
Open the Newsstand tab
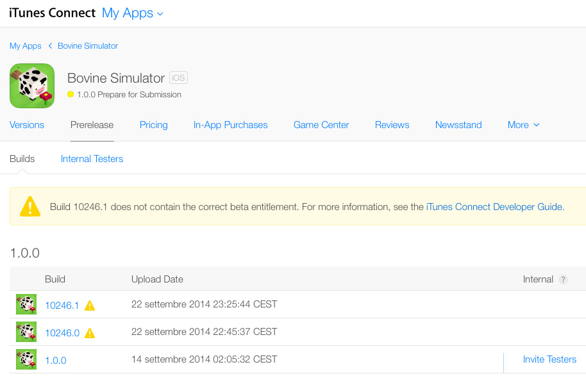[458, 125]
